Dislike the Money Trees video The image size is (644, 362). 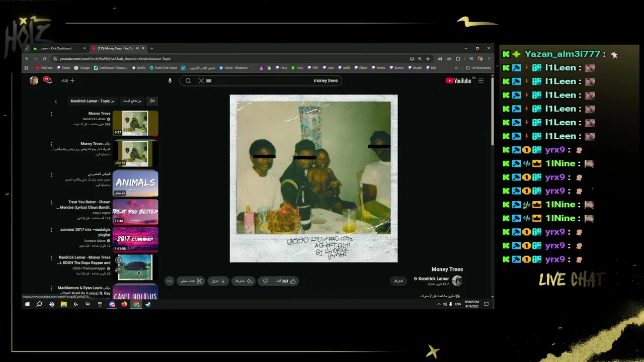(x=266, y=281)
